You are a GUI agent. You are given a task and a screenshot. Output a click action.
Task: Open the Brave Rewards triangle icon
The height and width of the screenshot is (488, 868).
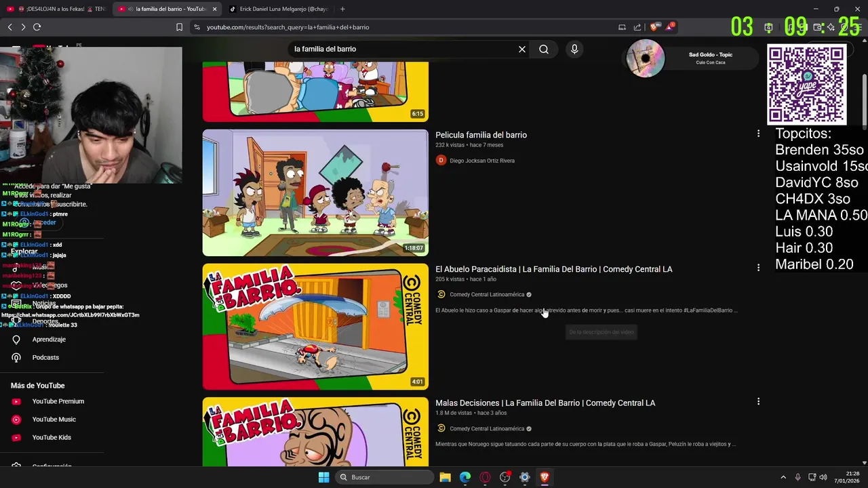point(670,27)
